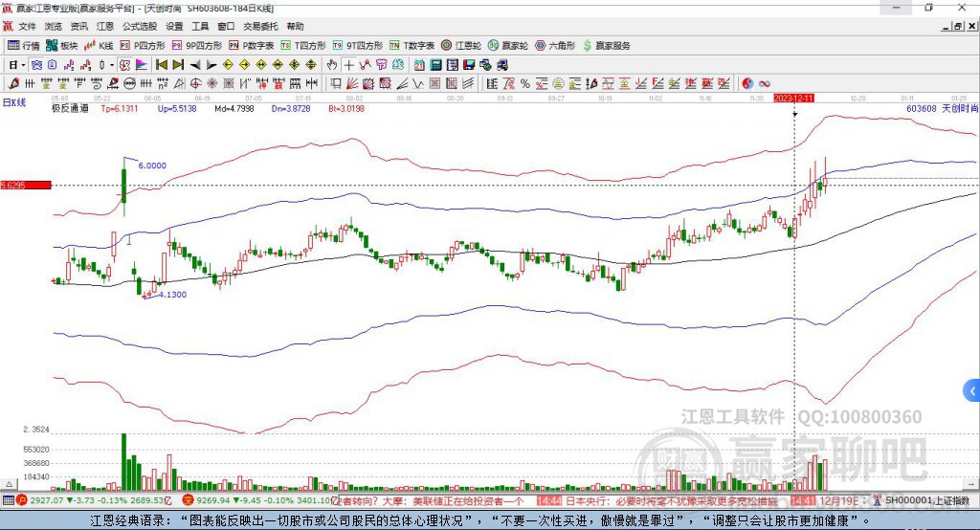Open the P数字表 number table
The width and height of the screenshot is (980, 530).
click(252, 46)
